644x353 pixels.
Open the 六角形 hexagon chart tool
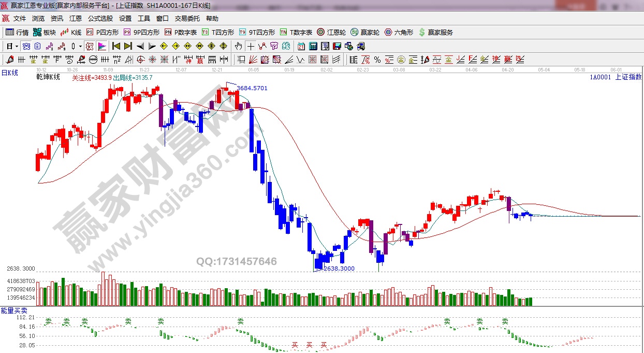point(399,32)
